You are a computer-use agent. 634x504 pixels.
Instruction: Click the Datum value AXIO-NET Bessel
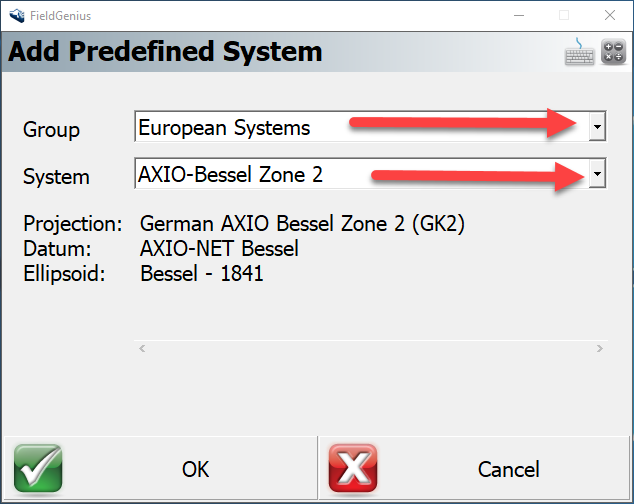(x=219, y=248)
